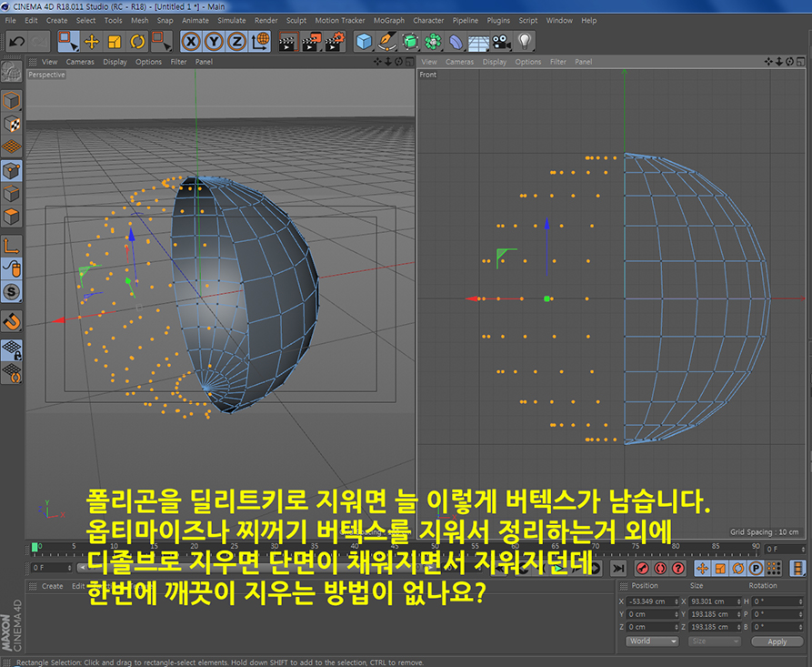
Task: Go to end of animation button
Action: [618, 569]
